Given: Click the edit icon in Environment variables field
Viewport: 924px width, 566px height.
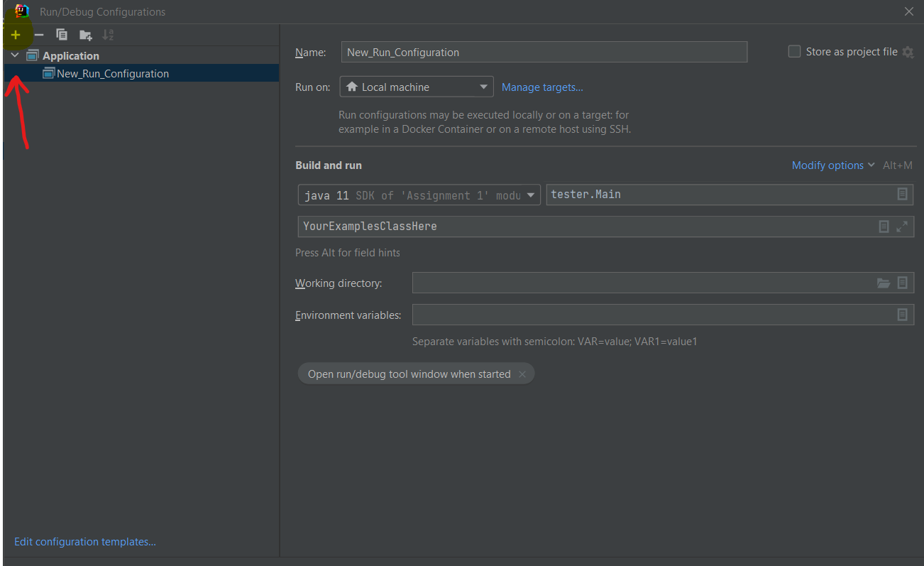Looking at the screenshot, I should point(902,315).
